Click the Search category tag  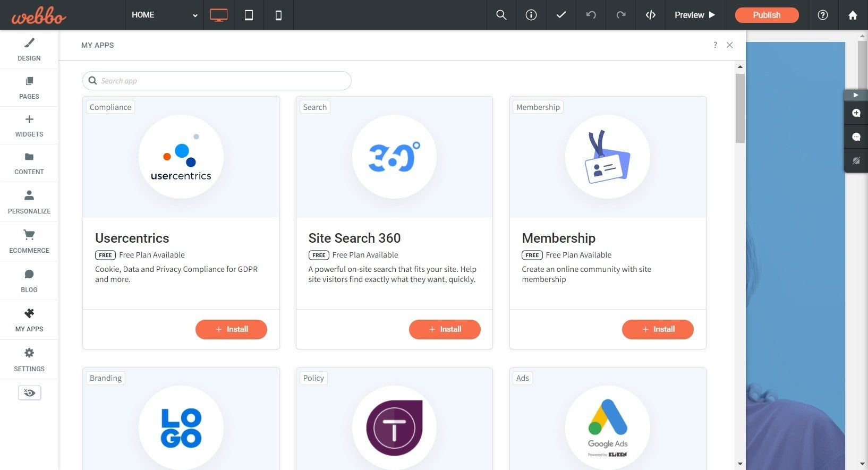coord(315,107)
